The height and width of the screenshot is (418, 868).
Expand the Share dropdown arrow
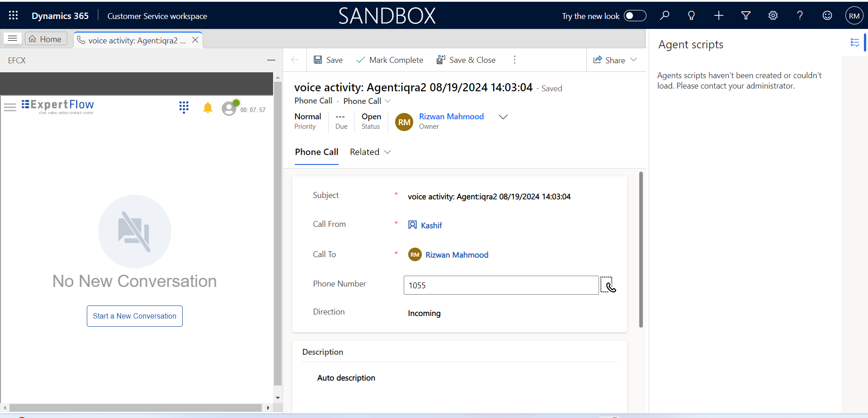click(634, 60)
